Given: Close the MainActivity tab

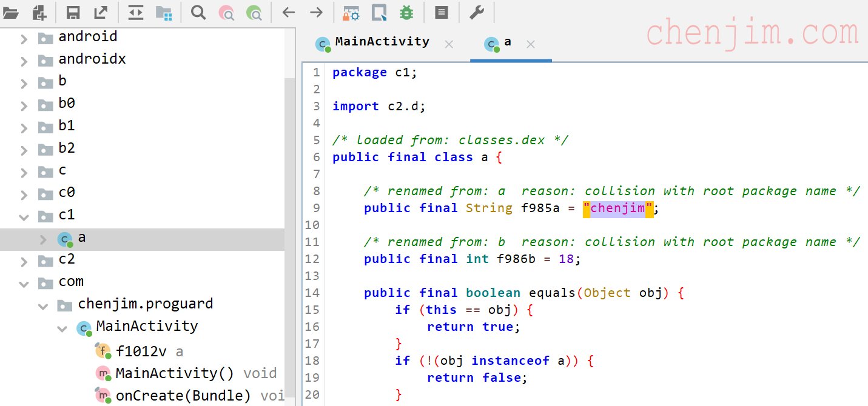Looking at the screenshot, I should pyautogui.click(x=449, y=44).
